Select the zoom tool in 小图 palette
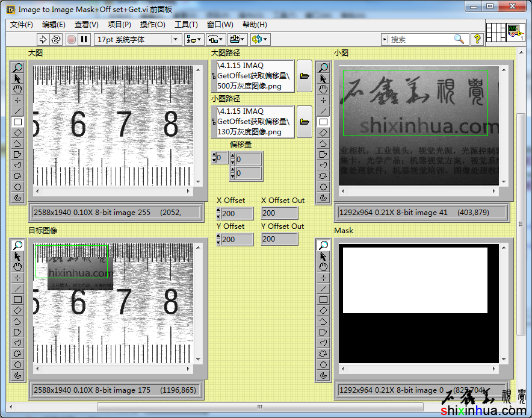Screen dimensions: 532x418 tap(323, 67)
